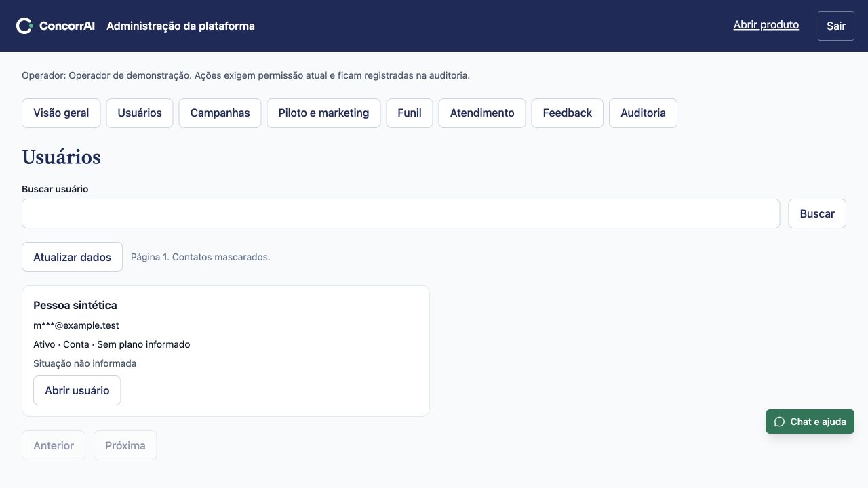Switch to the Usuários tab
The height and width of the screenshot is (488, 868).
click(140, 113)
